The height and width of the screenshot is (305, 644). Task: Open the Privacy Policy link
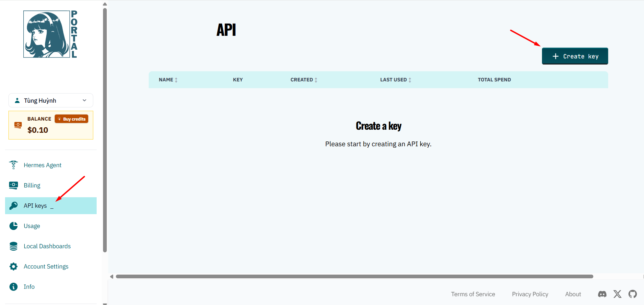click(530, 294)
